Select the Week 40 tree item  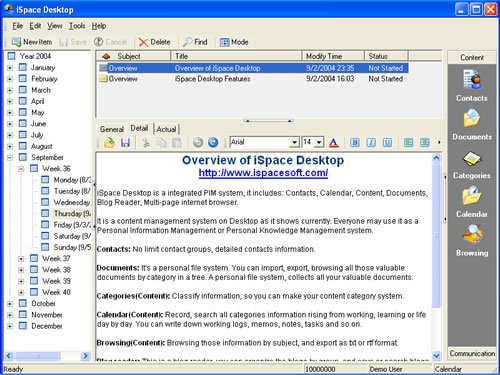point(56,292)
